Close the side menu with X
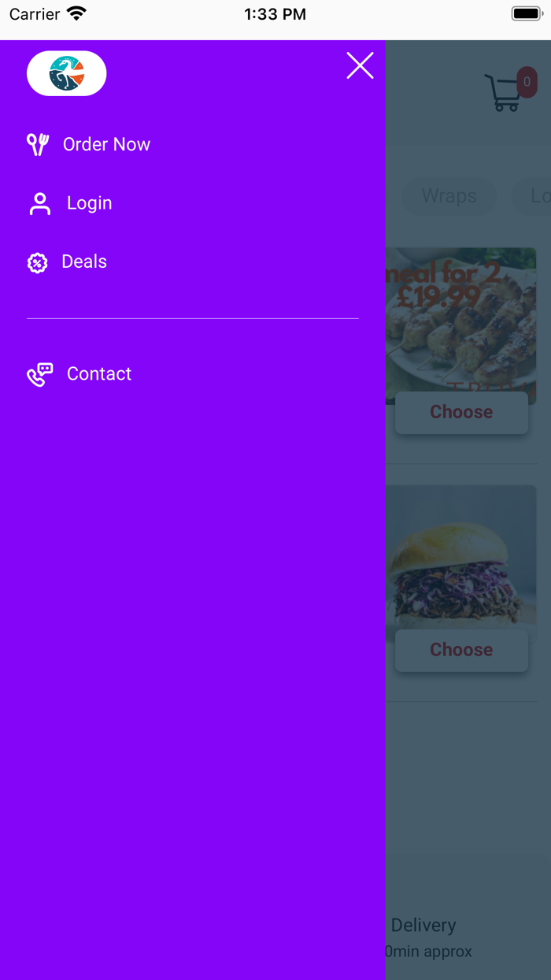This screenshot has height=980, width=551. click(360, 65)
